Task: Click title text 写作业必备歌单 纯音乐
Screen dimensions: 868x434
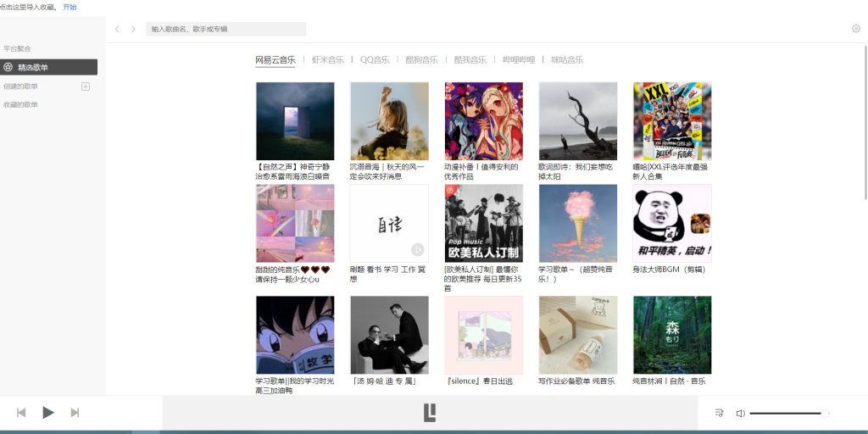Action: coord(576,381)
